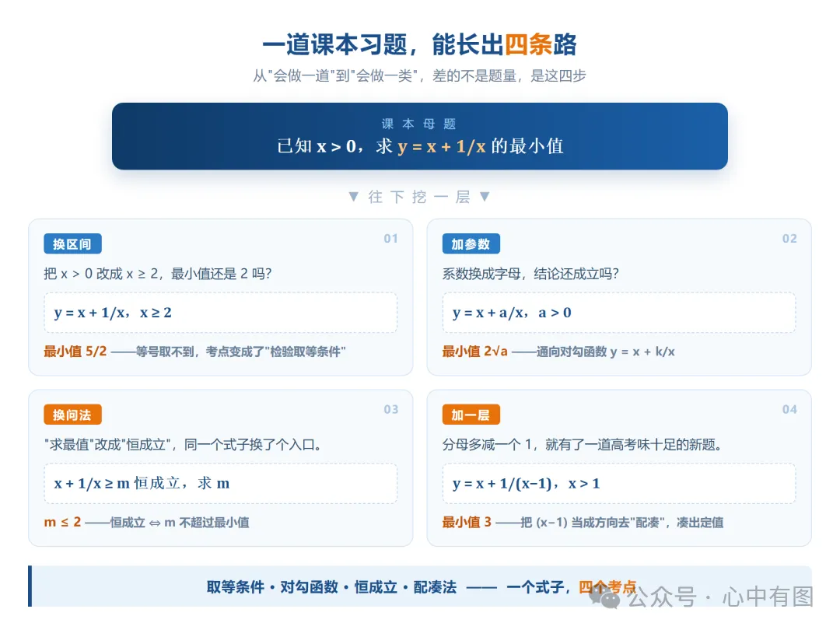This screenshot has height=630, width=840.
Task: Click the card number 01
Action: 391,239
